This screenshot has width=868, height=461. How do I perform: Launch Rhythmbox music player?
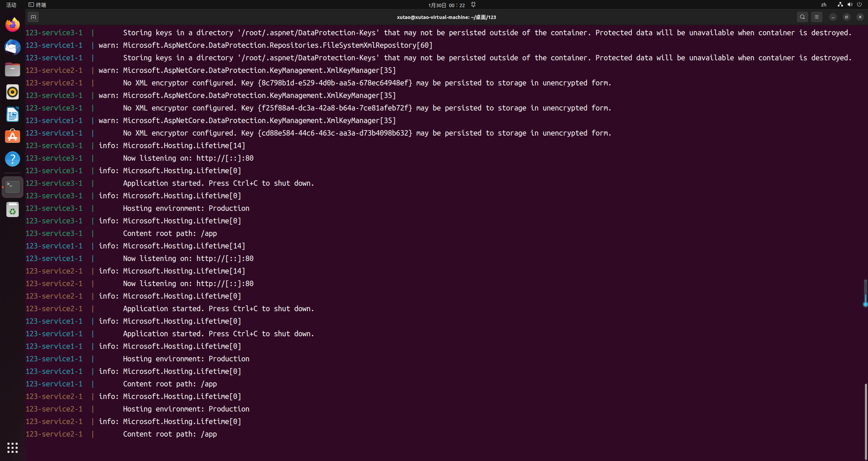click(x=13, y=92)
